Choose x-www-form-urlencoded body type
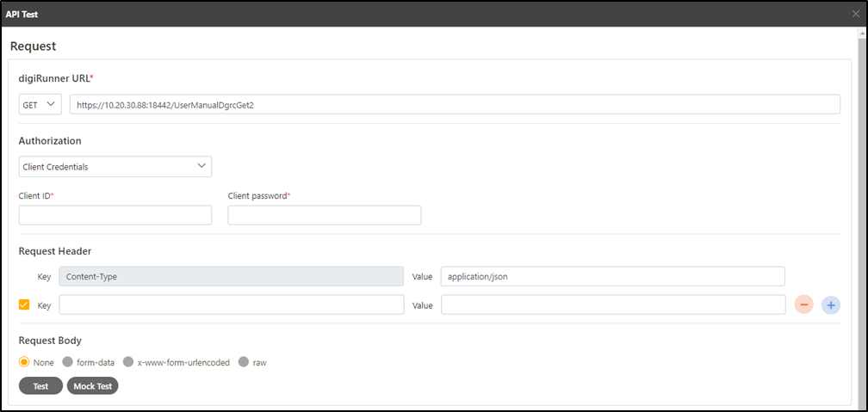This screenshot has width=868, height=412. 129,362
